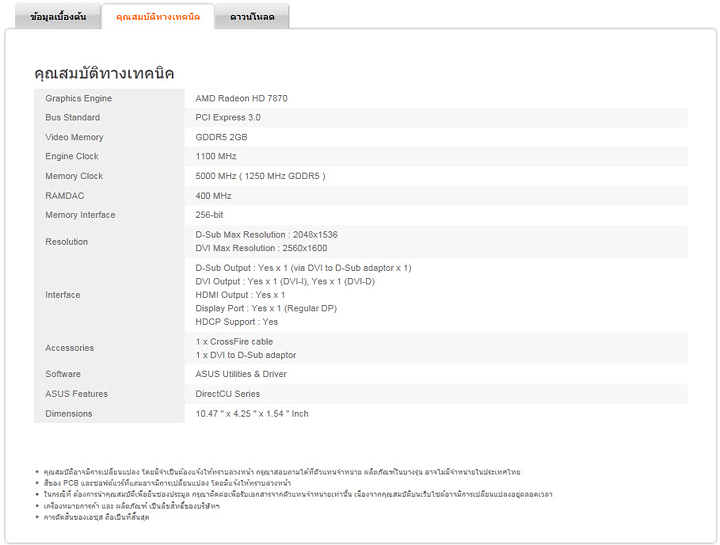Click the Interface row label
This screenshot has height=545, width=720.
click(x=63, y=295)
